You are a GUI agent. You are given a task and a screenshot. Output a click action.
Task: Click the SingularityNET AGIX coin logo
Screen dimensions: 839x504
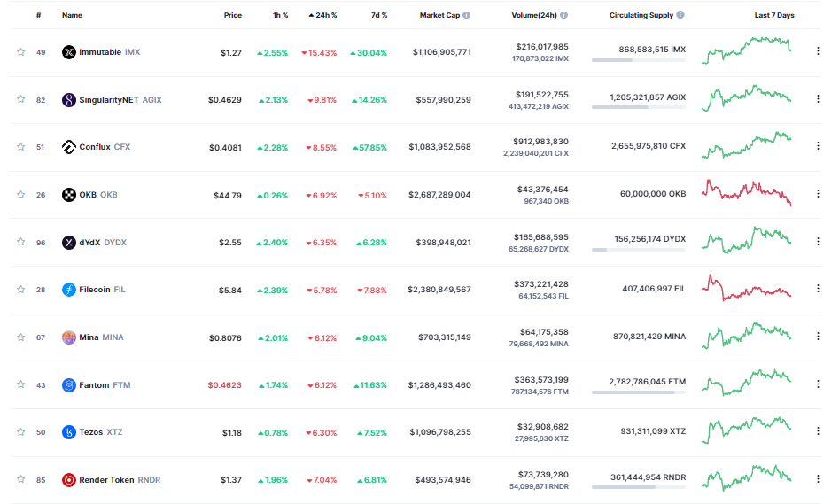(x=68, y=100)
